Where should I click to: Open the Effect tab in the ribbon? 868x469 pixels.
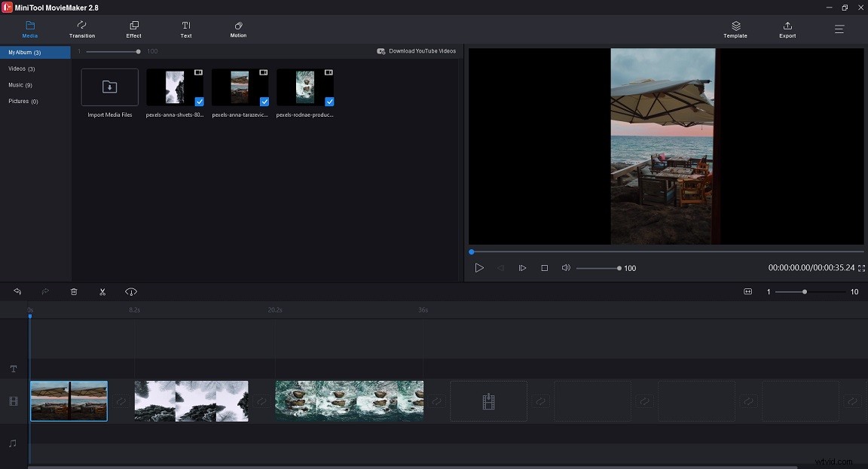(133, 30)
